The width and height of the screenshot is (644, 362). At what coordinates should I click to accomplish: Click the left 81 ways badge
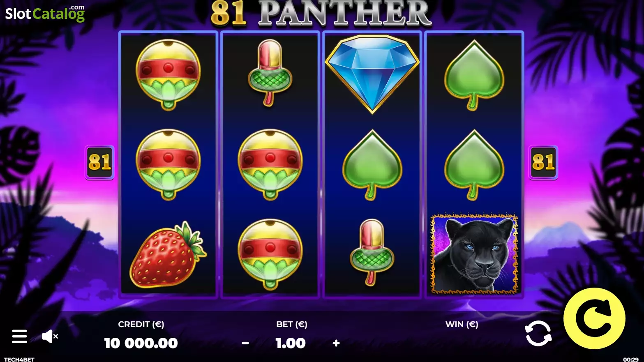pos(99,162)
